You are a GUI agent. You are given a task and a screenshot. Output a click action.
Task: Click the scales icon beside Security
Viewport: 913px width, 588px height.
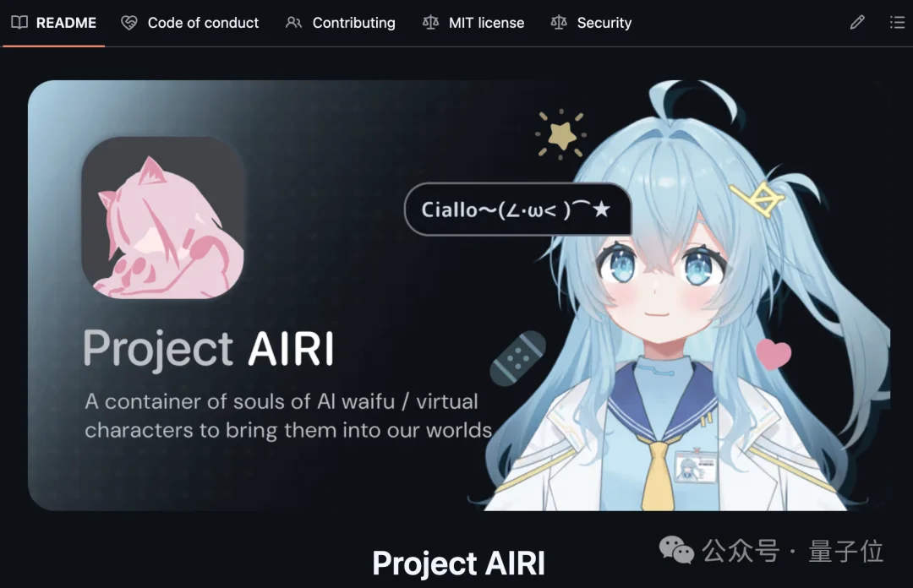tap(559, 23)
